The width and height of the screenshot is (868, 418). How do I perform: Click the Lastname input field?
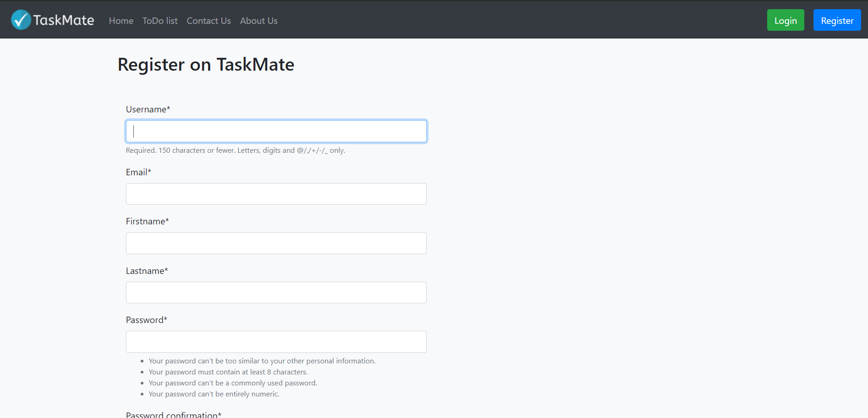pyautogui.click(x=276, y=292)
